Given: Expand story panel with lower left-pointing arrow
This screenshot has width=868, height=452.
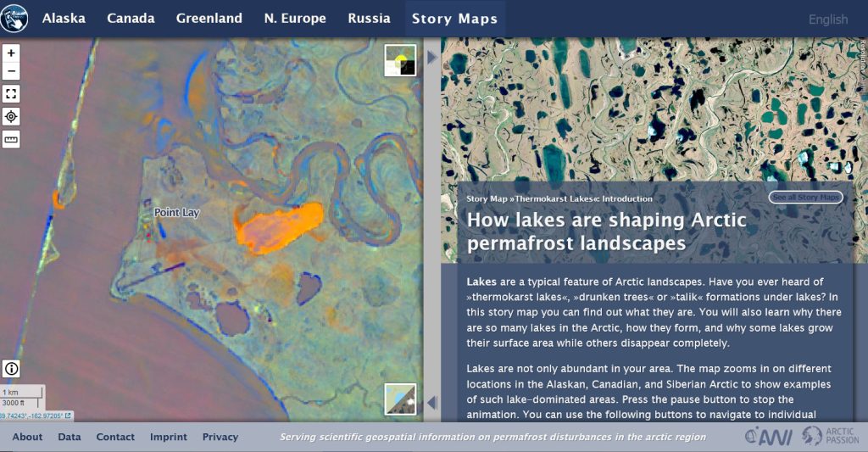Looking at the screenshot, I should [x=432, y=402].
